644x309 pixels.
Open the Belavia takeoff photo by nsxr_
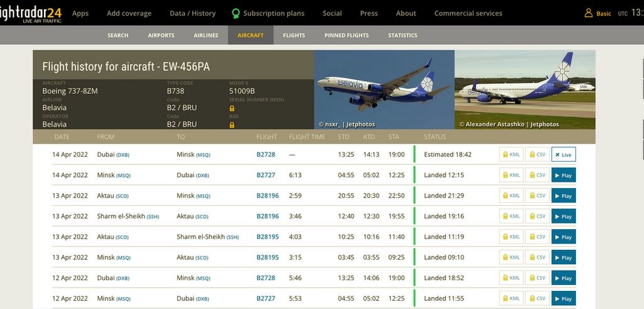click(x=384, y=89)
